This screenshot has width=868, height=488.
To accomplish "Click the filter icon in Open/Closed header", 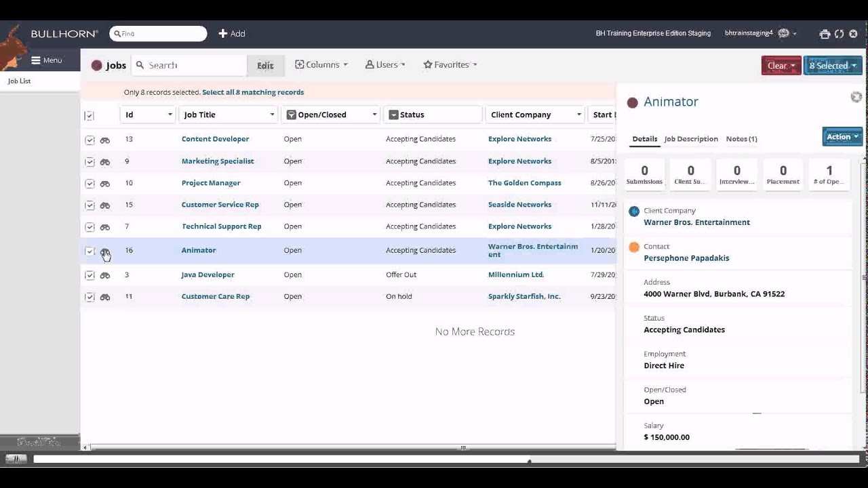I will [292, 115].
